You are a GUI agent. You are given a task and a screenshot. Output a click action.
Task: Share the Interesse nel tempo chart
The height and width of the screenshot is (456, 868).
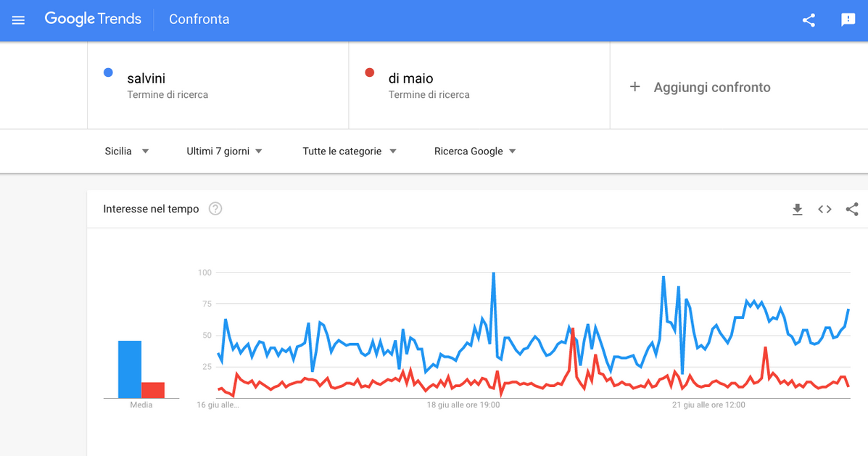tap(852, 210)
